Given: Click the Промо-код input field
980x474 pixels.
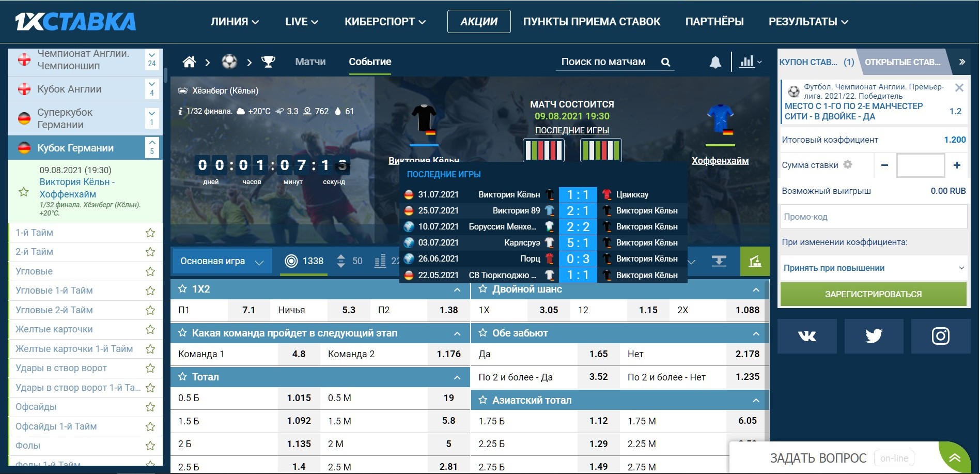Looking at the screenshot, I should tap(874, 217).
